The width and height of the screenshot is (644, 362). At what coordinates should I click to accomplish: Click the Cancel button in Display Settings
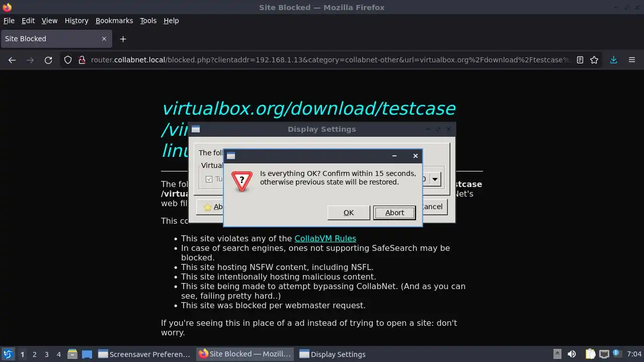point(434,207)
